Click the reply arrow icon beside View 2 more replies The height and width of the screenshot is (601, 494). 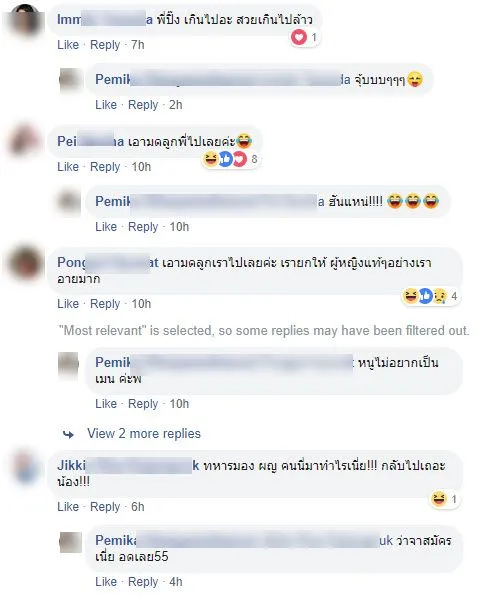pyautogui.click(x=68, y=434)
